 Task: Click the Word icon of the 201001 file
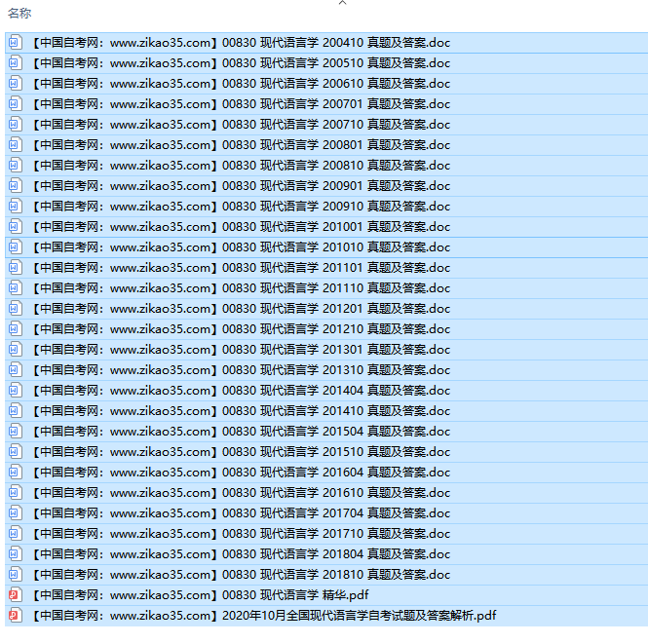16,227
